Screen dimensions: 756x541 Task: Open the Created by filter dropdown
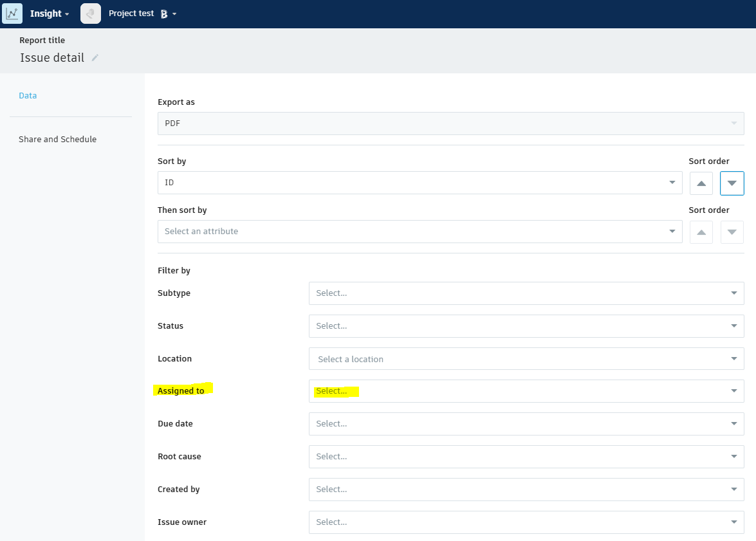pos(526,489)
